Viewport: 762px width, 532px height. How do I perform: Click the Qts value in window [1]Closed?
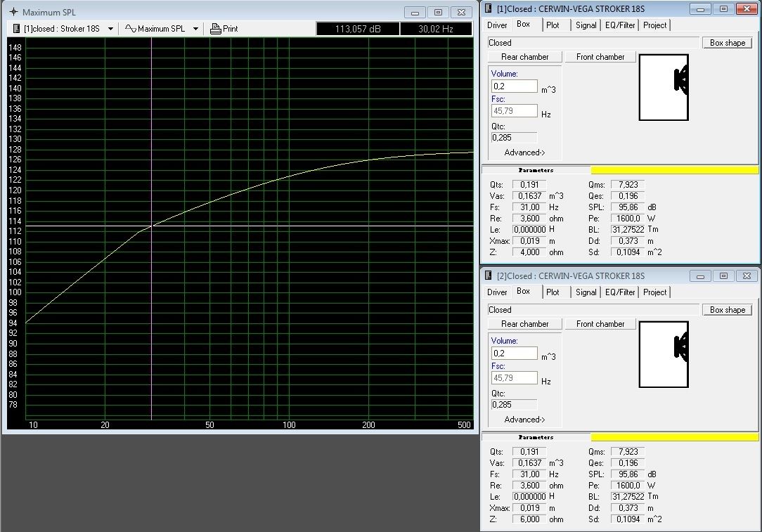(529, 185)
